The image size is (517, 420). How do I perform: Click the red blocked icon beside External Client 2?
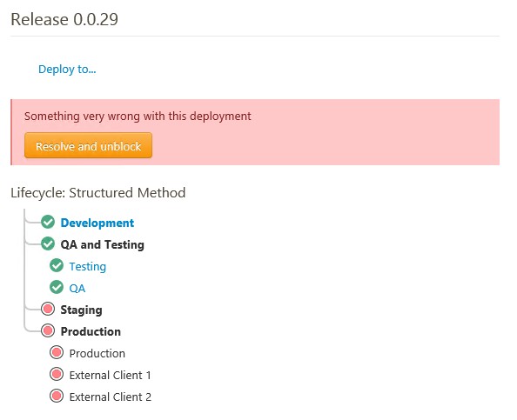click(57, 396)
